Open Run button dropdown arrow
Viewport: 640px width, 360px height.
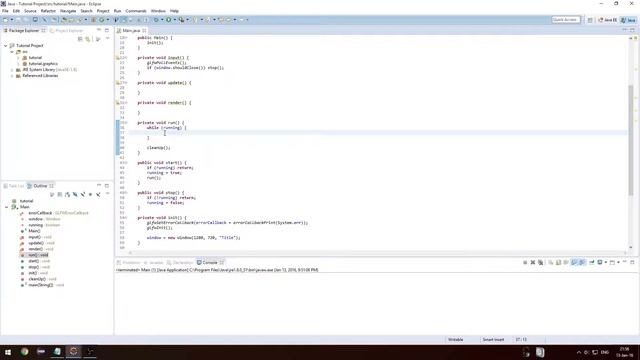[174, 20]
